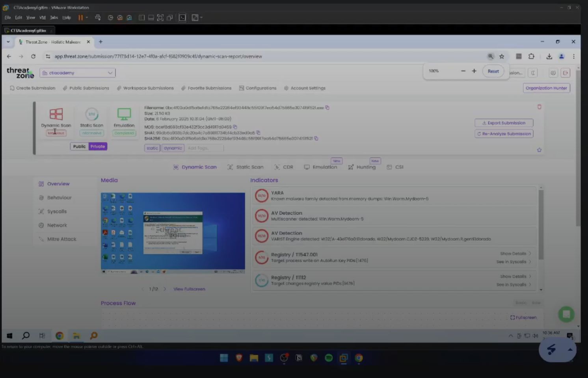Copy the filename with its copy icon

pos(327,107)
